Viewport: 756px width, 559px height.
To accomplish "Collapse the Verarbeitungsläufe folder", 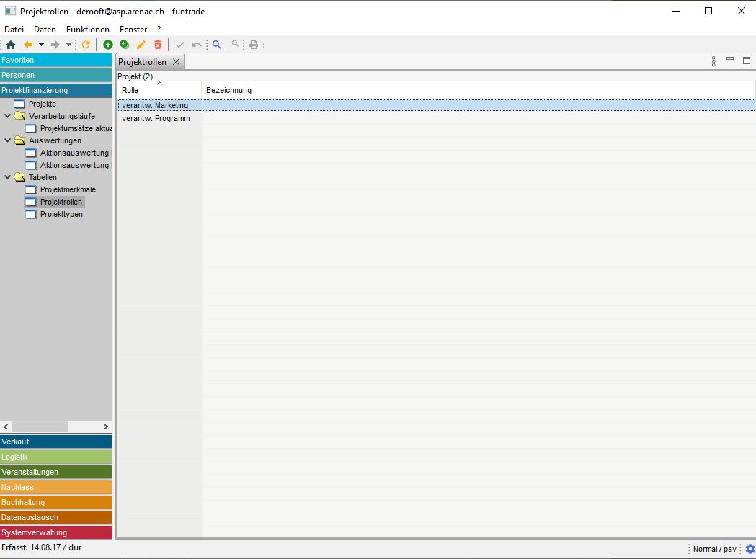I will pyautogui.click(x=8, y=116).
